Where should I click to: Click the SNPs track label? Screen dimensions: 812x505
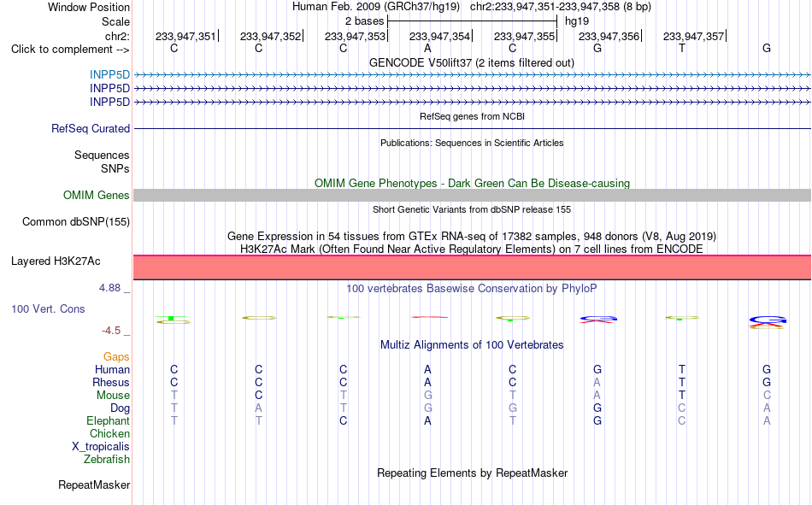(x=115, y=169)
